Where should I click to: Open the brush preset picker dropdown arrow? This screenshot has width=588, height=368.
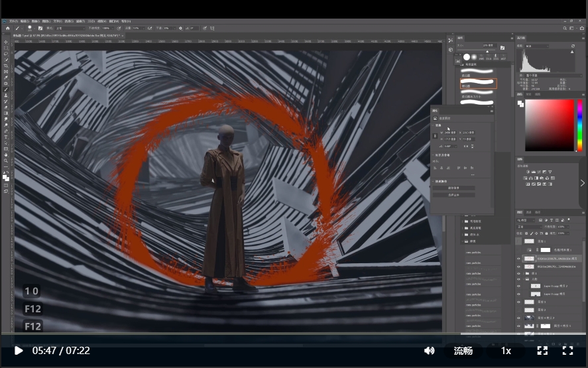[34, 29]
